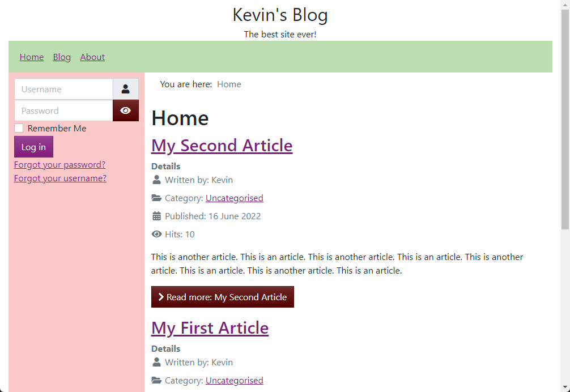Open the Home menu item
The image size is (570, 392).
tap(32, 57)
